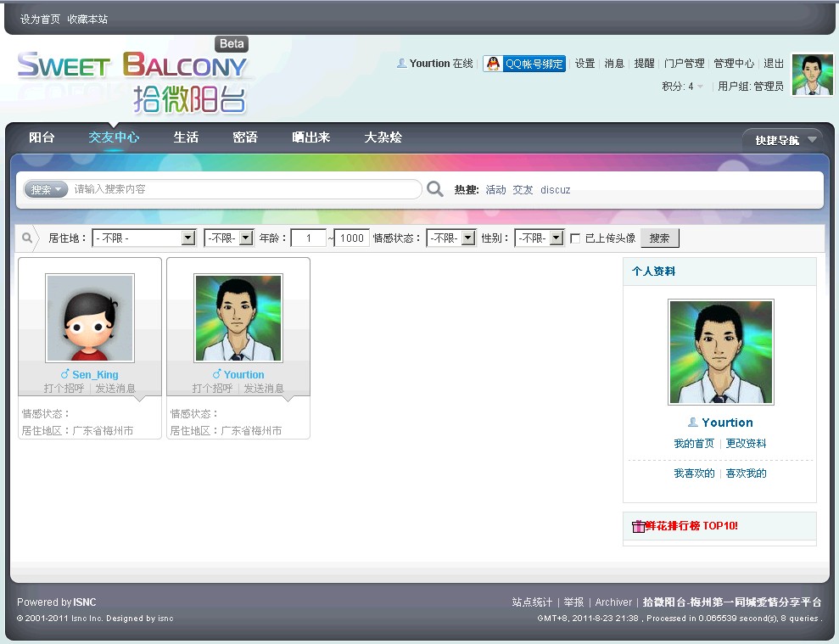Viewport: 839px width, 644px height.
Task: Expand the 快捷导航 quick navigation menu
Action: [783, 140]
